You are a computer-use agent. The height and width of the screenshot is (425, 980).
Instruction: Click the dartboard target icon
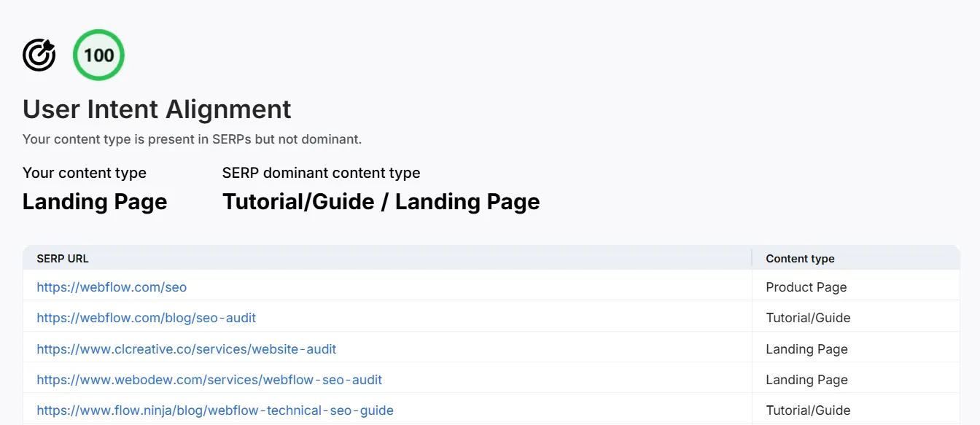(39, 54)
